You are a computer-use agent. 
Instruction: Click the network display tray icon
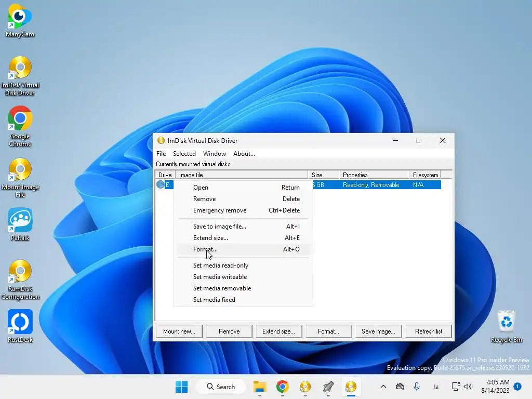[456, 387]
